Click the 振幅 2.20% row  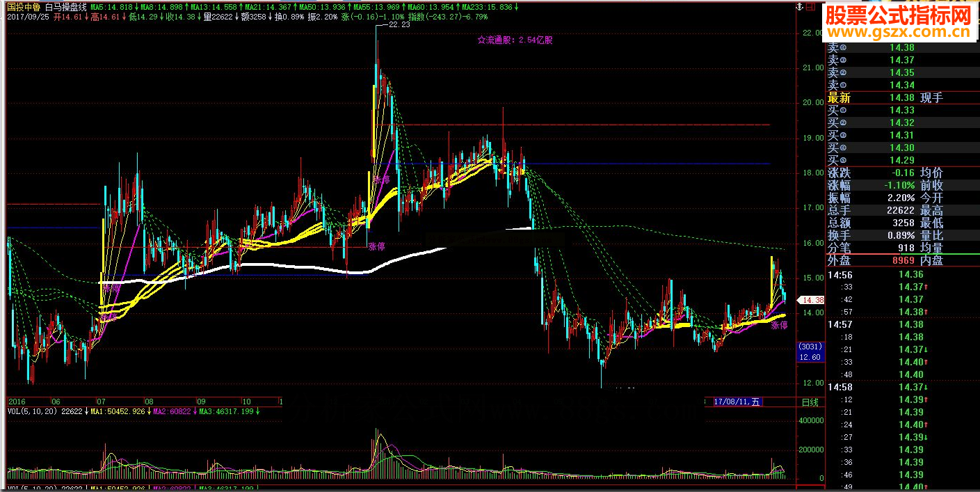pyautogui.click(x=871, y=198)
